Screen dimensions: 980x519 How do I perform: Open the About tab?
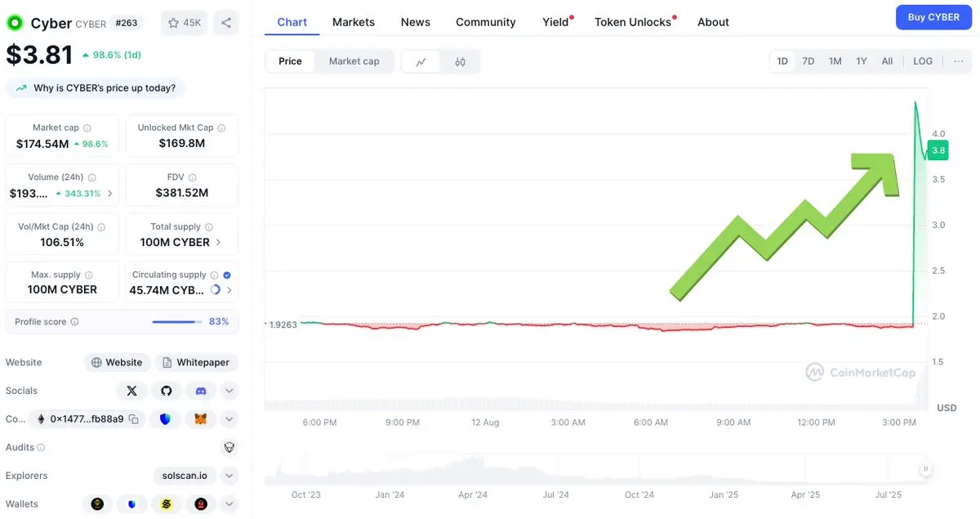pyautogui.click(x=713, y=22)
